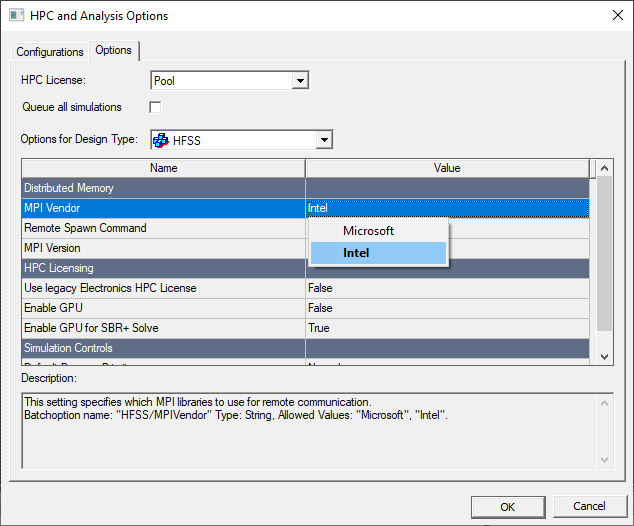
Task: Confirm settings with the OK button
Action: 508,507
